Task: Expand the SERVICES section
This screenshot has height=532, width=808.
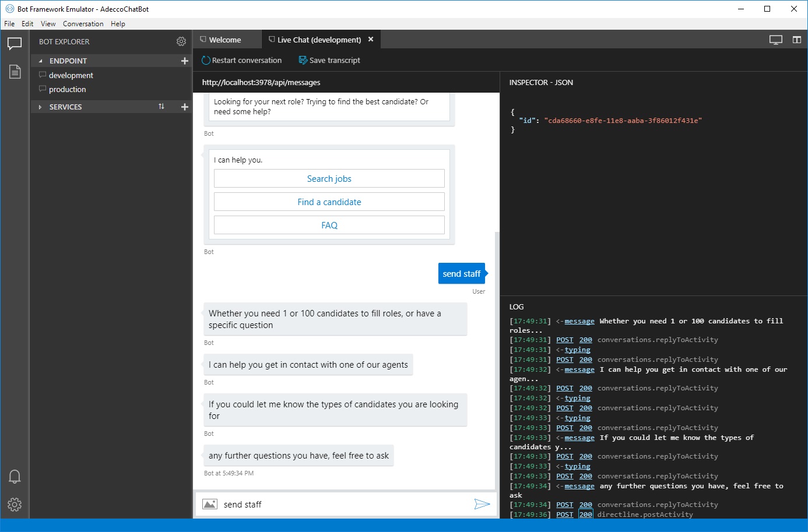Action: (x=40, y=107)
